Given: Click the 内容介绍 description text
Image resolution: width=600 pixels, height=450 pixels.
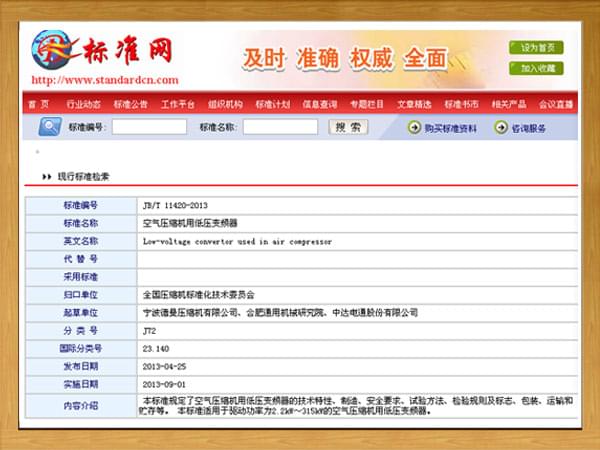Looking at the screenshot, I should [356, 406].
